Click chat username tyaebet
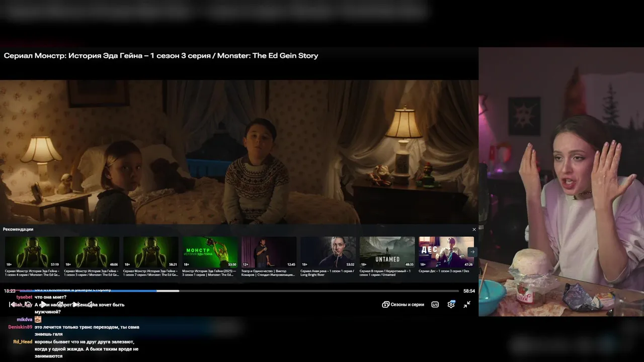 [x=24, y=297]
